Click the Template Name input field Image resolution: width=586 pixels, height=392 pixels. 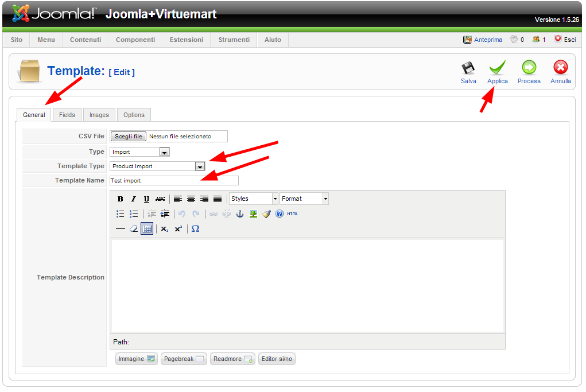(x=174, y=181)
